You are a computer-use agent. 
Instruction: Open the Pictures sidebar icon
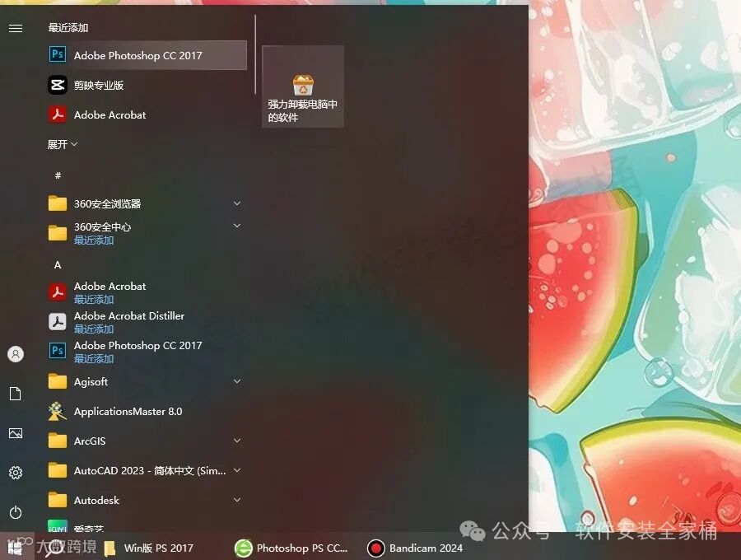16,433
